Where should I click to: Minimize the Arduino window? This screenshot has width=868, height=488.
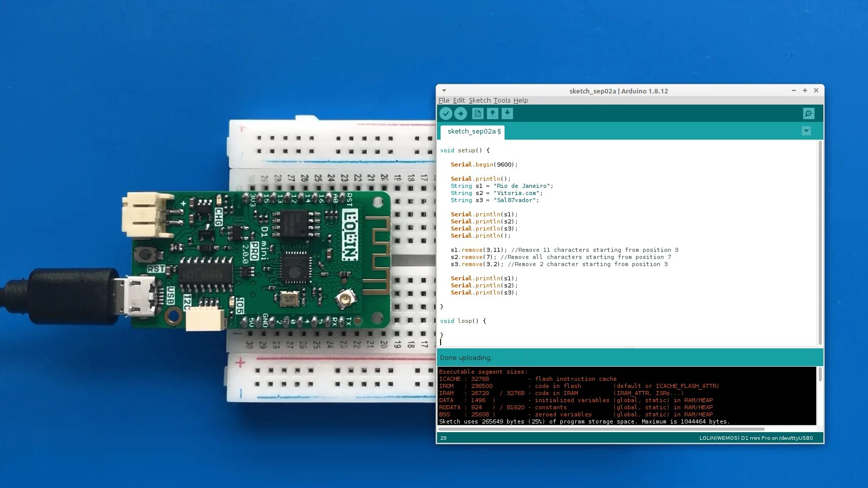point(794,90)
